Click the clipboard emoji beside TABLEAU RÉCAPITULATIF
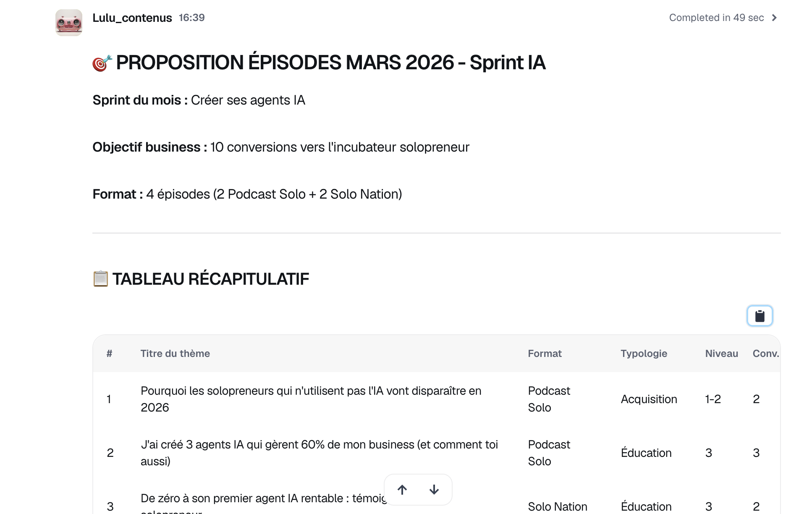Image resolution: width=812 pixels, height=514 pixels. (100, 279)
